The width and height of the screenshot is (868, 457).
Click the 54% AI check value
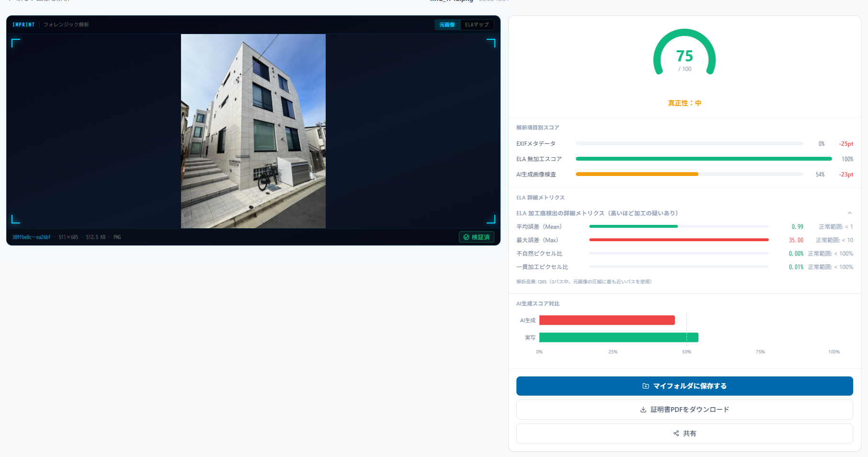(x=820, y=175)
